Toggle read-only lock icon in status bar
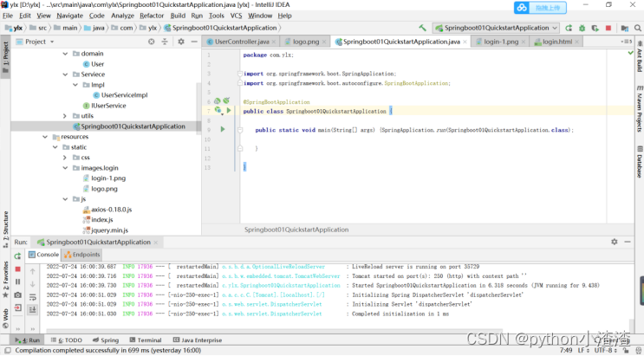Screen dimensions: 644x356 pos(625,350)
